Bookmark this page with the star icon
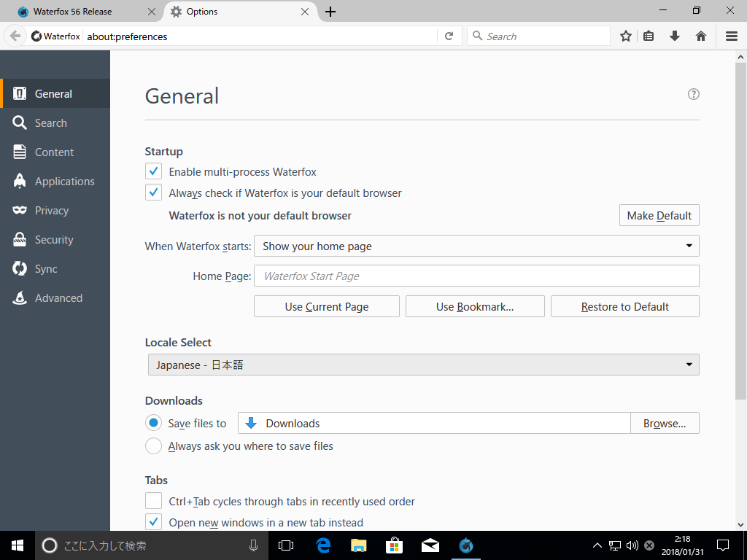This screenshot has width=747, height=560. point(626,36)
